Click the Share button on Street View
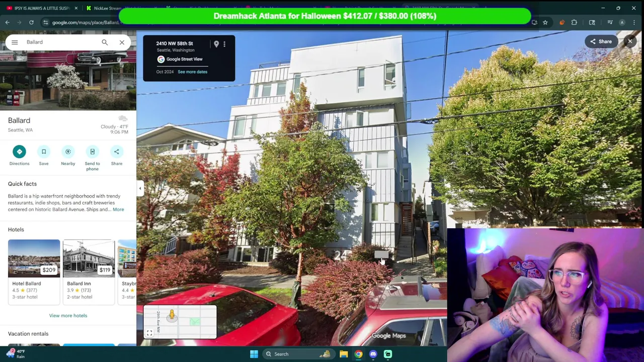The width and height of the screenshot is (644, 362). point(601,42)
